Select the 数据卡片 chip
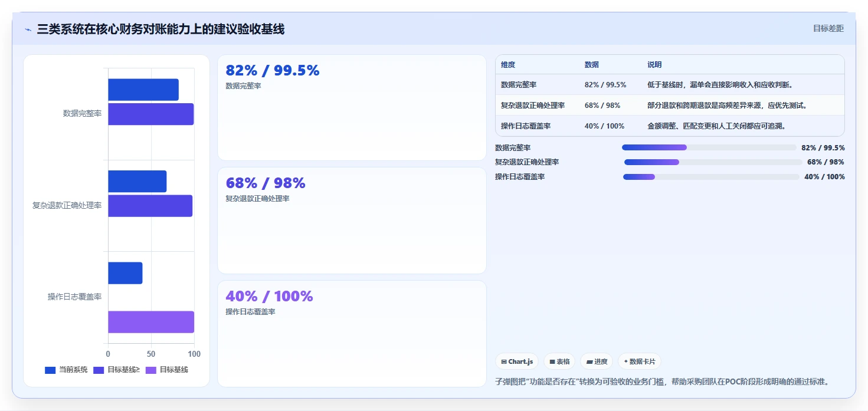This screenshot has height=411, width=868. (640, 361)
